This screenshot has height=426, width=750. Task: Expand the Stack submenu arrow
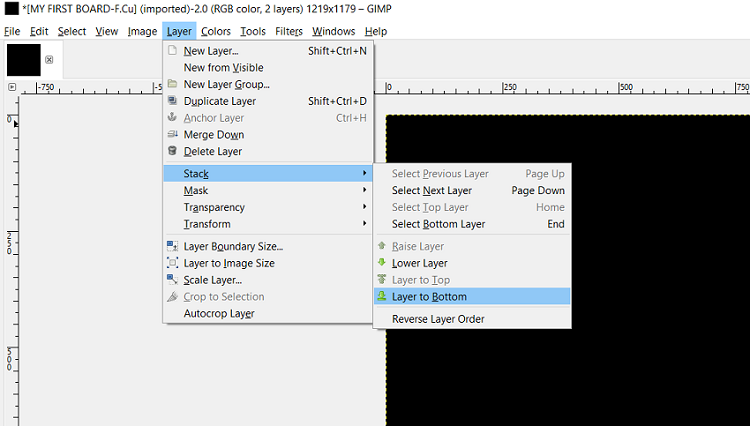(x=364, y=173)
